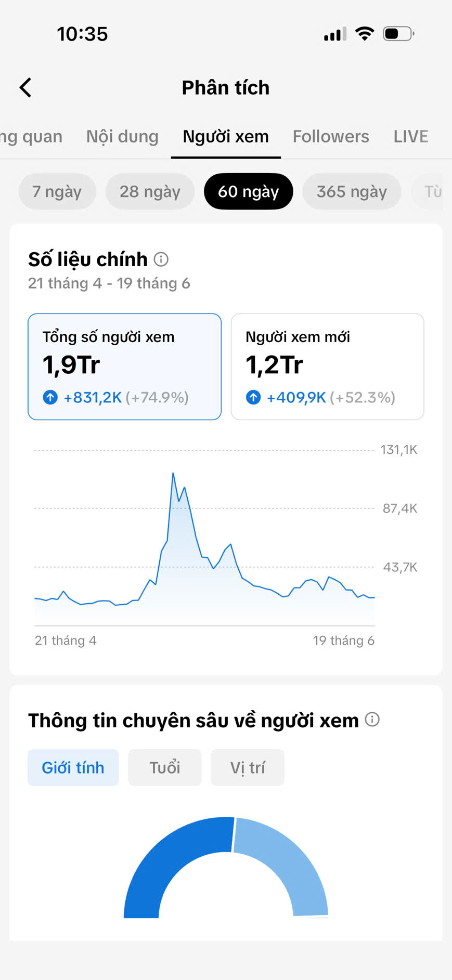Tap the back arrow icon

pos(25,87)
